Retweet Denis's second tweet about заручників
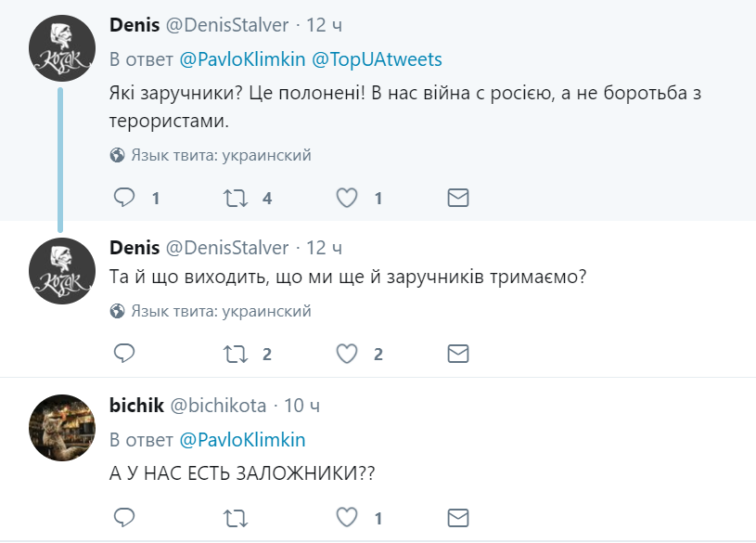This screenshot has height=543, width=756. click(235, 354)
